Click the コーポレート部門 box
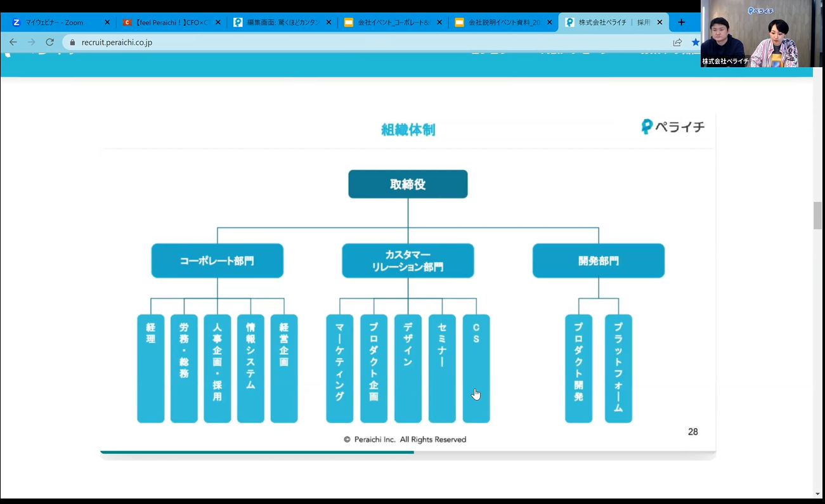This screenshot has height=504, width=825. [x=218, y=261]
